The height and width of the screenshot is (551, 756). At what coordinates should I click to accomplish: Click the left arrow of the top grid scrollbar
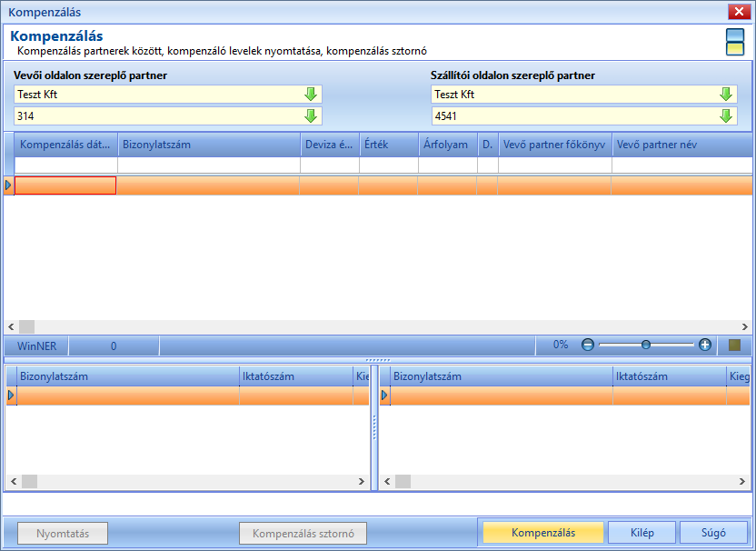pos(11,326)
